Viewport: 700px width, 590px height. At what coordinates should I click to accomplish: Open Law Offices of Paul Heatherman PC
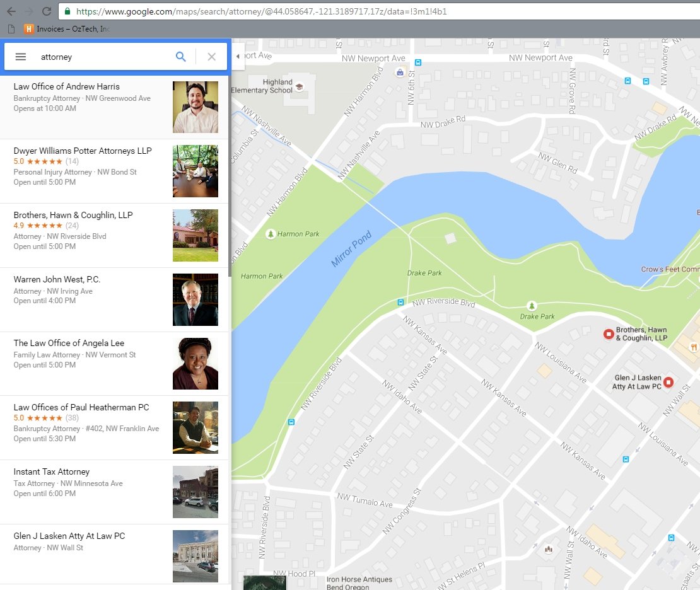click(x=114, y=428)
